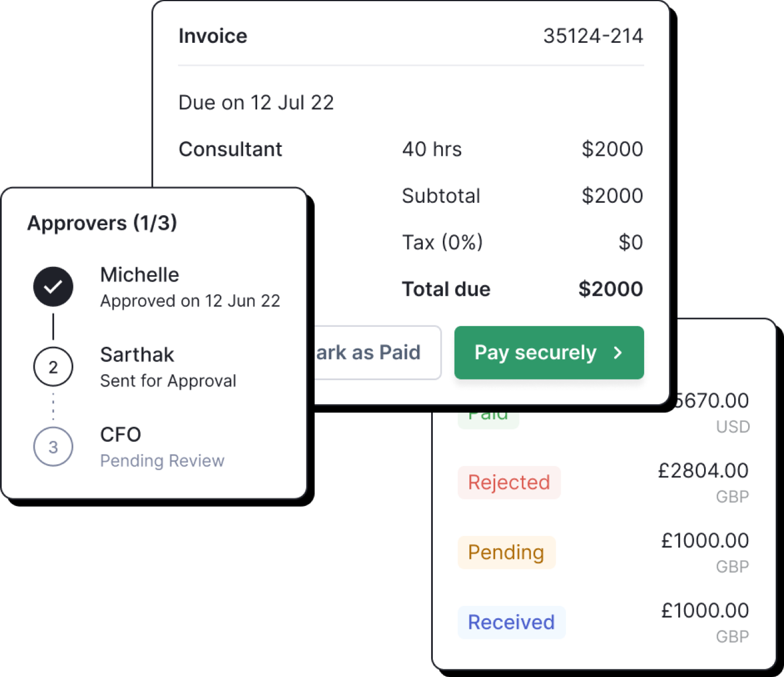Click the Consultant line item
This screenshot has width=784, height=677.
(230, 149)
